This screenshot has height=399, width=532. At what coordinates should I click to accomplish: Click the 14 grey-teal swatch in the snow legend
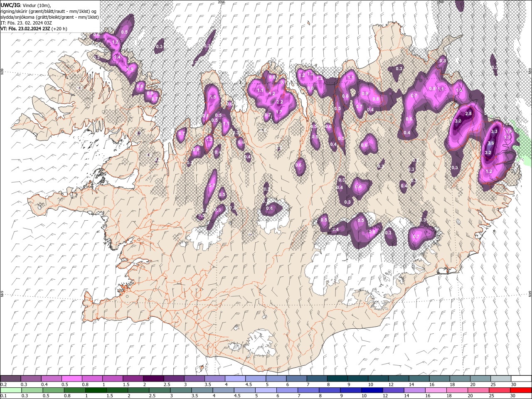(x=419, y=379)
